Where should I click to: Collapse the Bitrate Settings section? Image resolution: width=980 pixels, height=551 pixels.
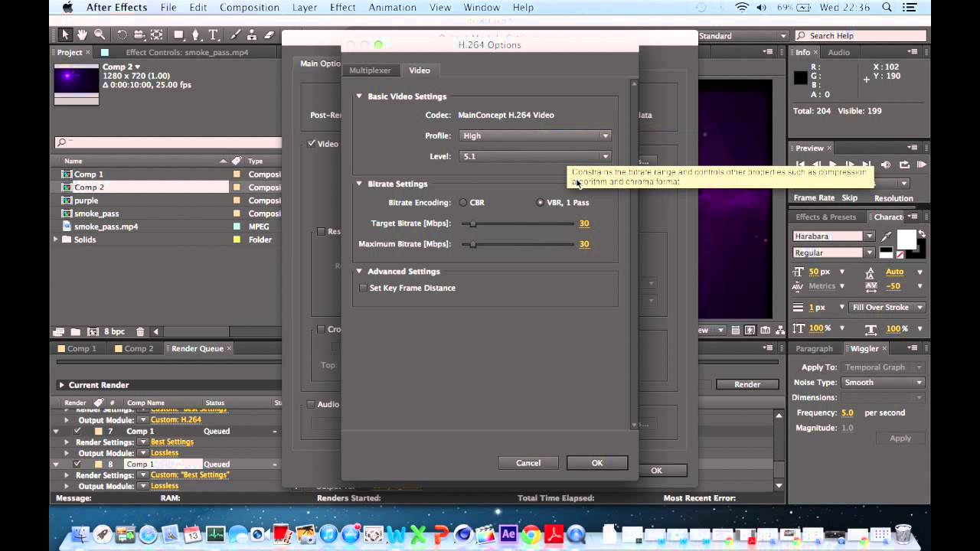(x=358, y=184)
